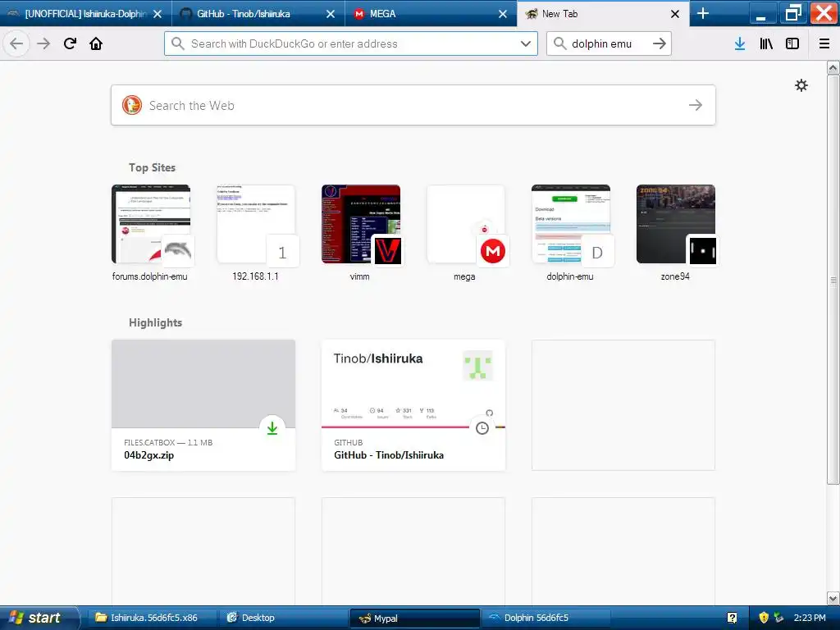The image size is (840, 630).
Task: Reload the current page
Action: point(70,43)
